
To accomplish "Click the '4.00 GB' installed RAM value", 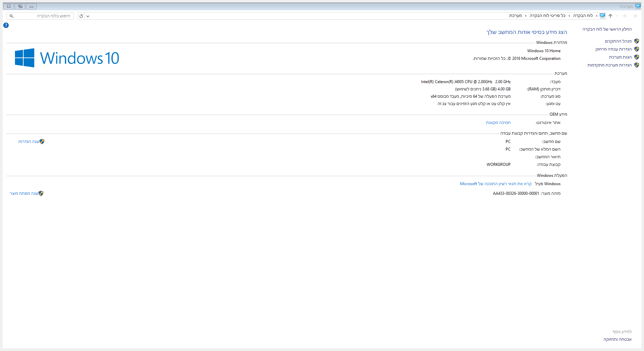I will point(483,89).
